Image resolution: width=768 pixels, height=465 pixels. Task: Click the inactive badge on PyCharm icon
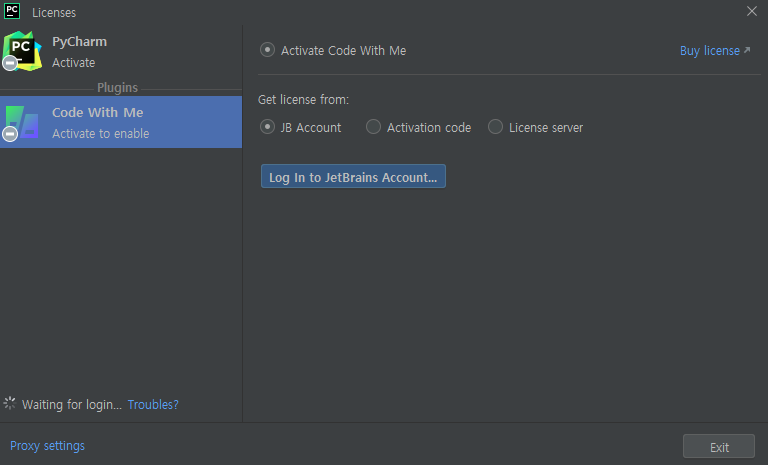(10, 63)
